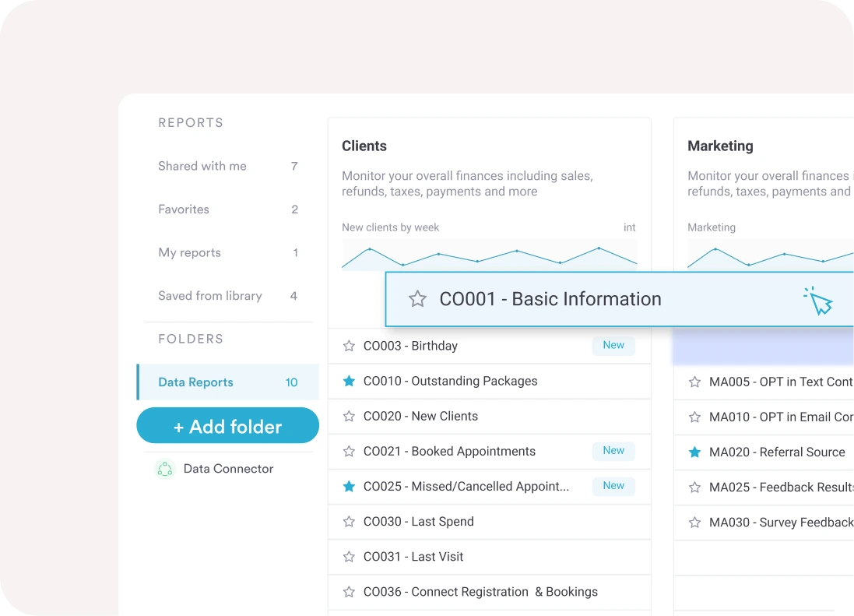Unstar the CO010 - Outstanding Packages report
Screen dimensions: 854x616
349,381
